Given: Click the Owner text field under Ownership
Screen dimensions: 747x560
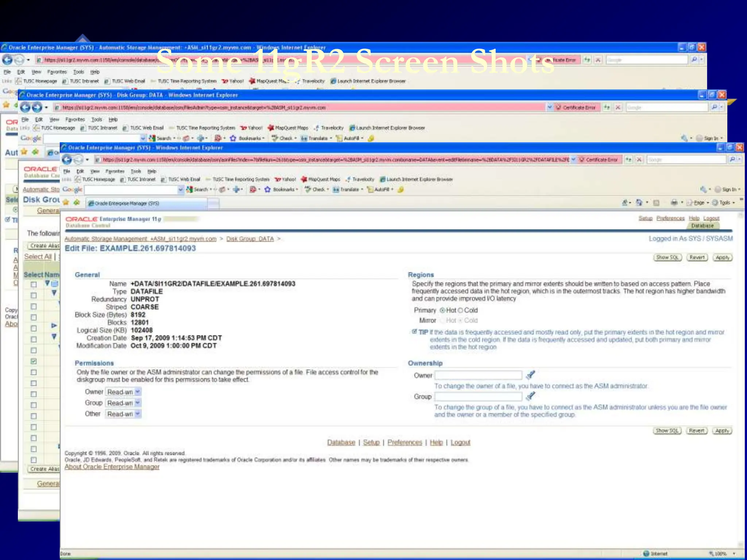Looking at the screenshot, I should pyautogui.click(x=478, y=375).
